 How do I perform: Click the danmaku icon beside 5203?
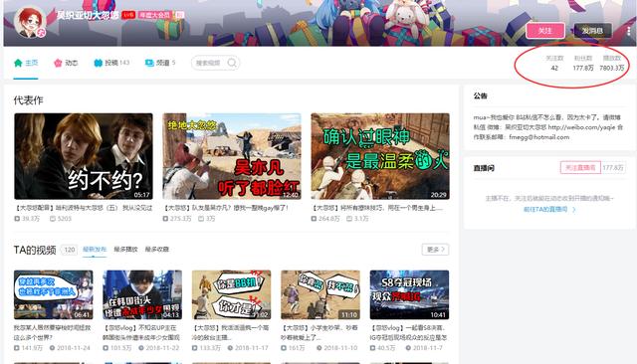pos(53,219)
